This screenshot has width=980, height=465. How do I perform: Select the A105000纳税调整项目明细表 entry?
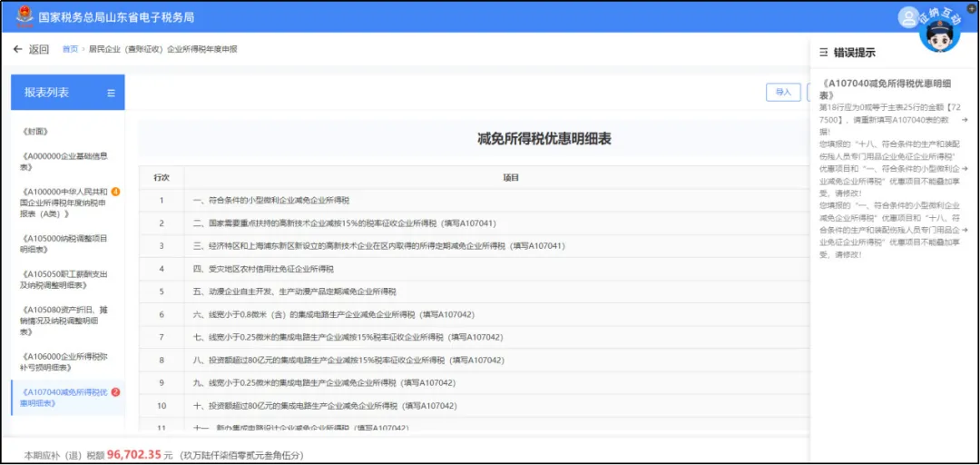pos(64,244)
